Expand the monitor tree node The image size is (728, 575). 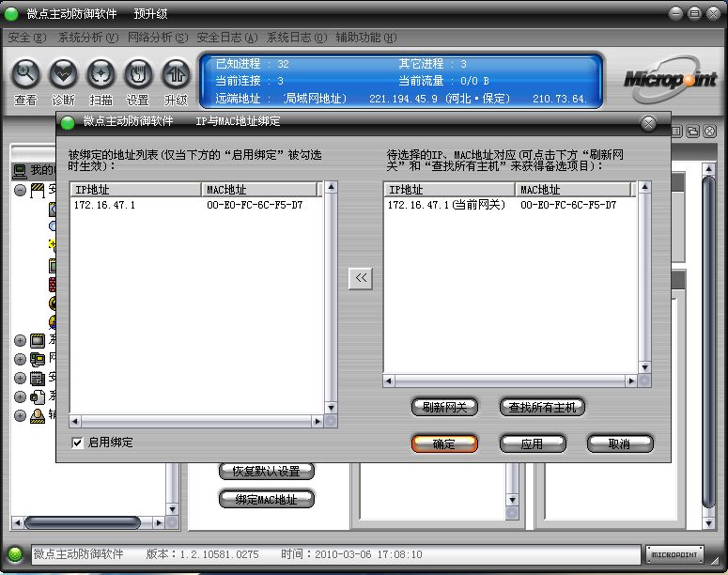click(20, 340)
